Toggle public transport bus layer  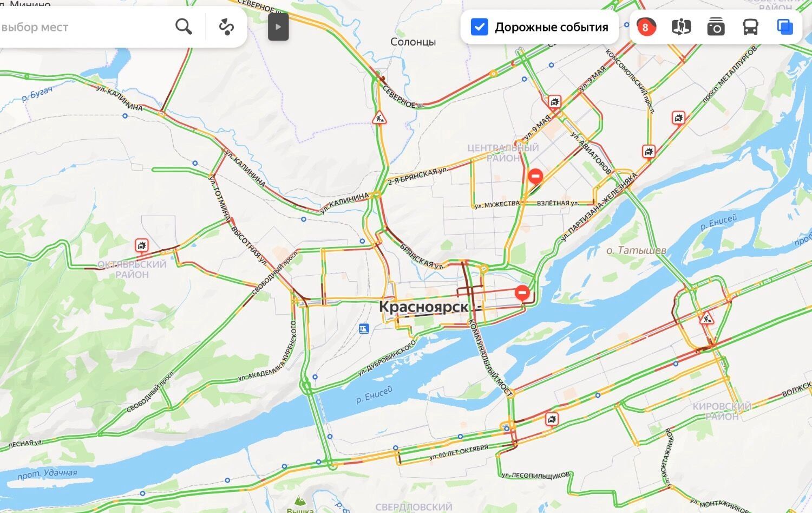(x=750, y=27)
